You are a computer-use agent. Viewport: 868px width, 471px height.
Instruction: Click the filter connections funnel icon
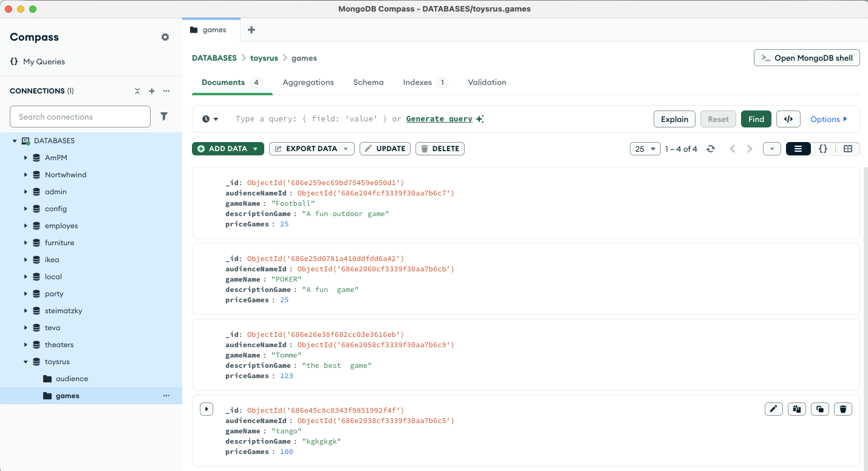[x=164, y=117]
